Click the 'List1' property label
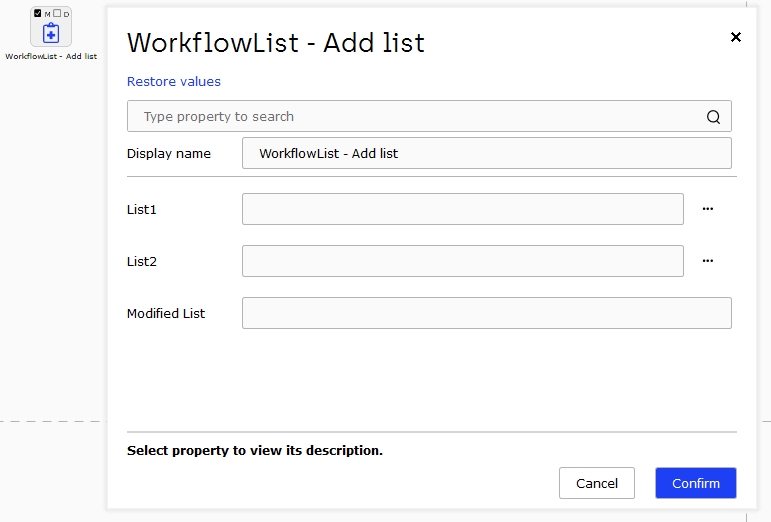The width and height of the screenshot is (771, 522). click(x=142, y=209)
